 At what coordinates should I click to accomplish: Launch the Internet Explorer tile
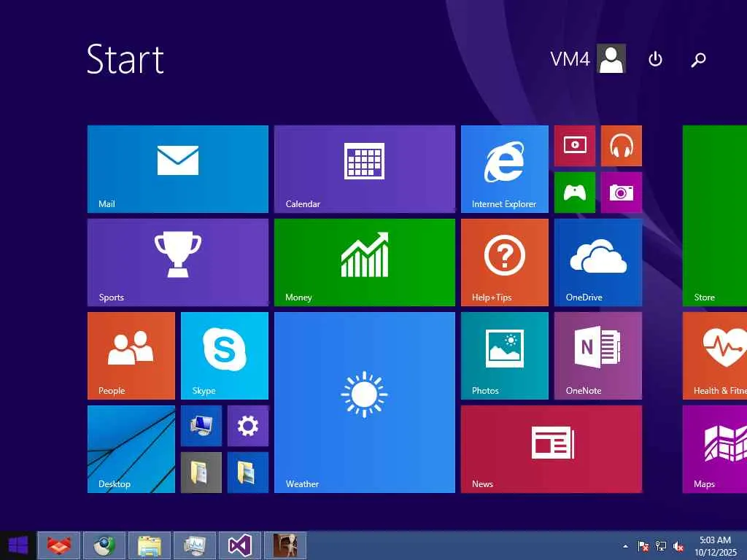pos(505,169)
